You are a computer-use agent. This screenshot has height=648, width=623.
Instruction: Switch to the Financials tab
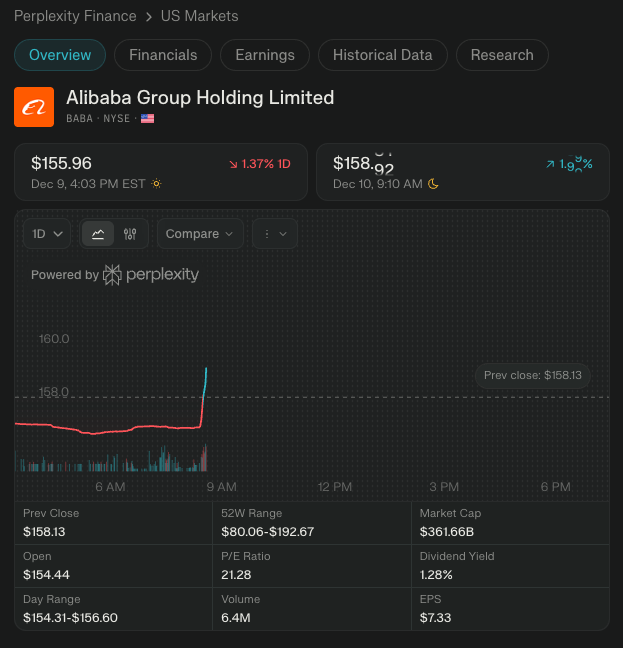coord(163,55)
